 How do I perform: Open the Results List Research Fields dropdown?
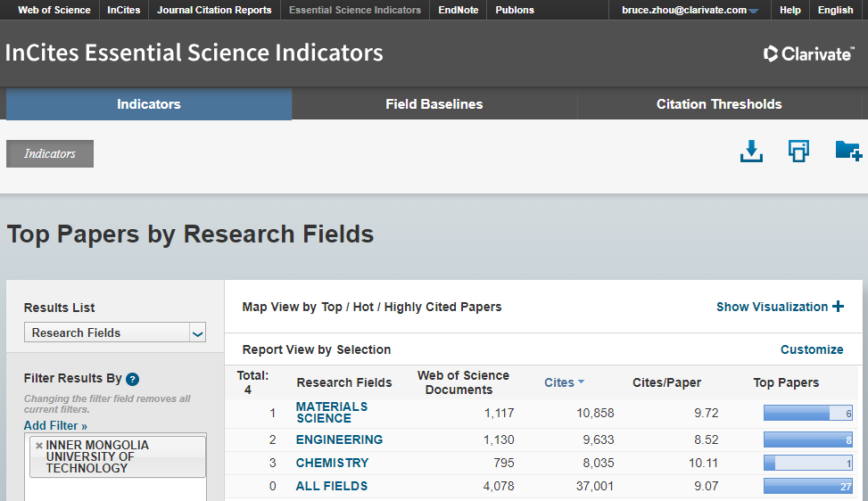tap(197, 333)
